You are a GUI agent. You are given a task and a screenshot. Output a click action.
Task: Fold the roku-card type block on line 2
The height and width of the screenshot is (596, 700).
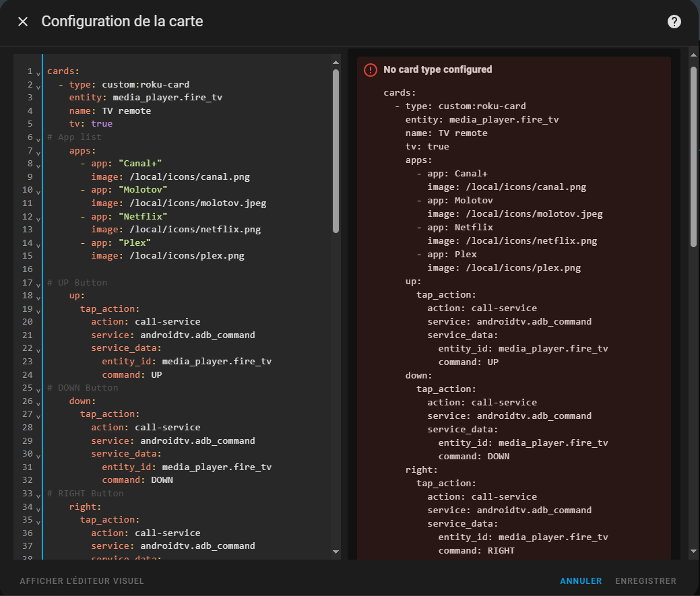(38, 87)
